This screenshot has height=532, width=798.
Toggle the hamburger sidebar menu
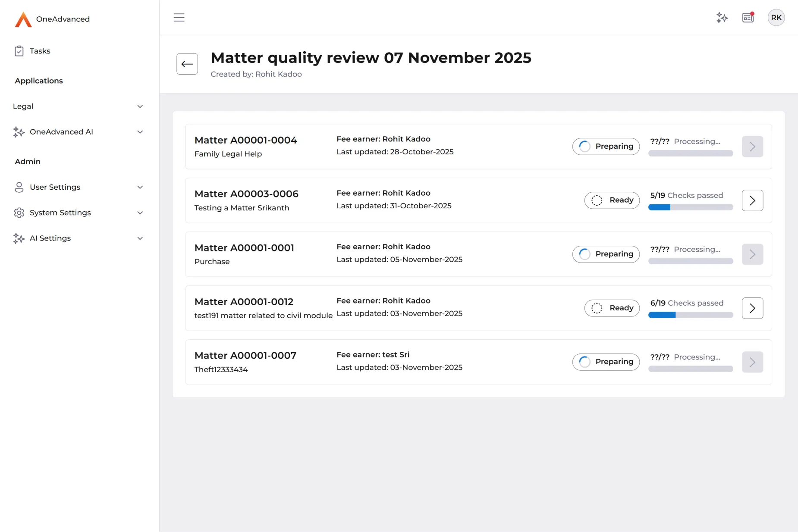(x=179, y=18)
